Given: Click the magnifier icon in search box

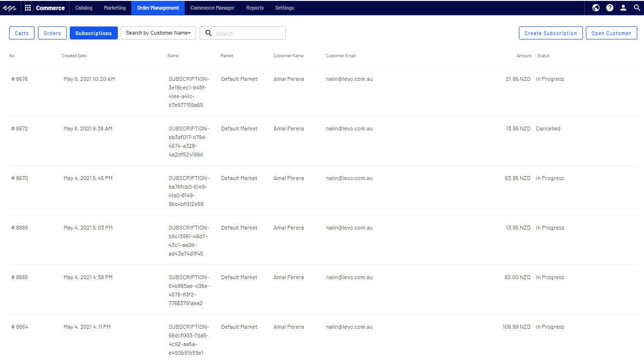Looking at the screenshot, I should pyautogui.click(x=208, y=33).
